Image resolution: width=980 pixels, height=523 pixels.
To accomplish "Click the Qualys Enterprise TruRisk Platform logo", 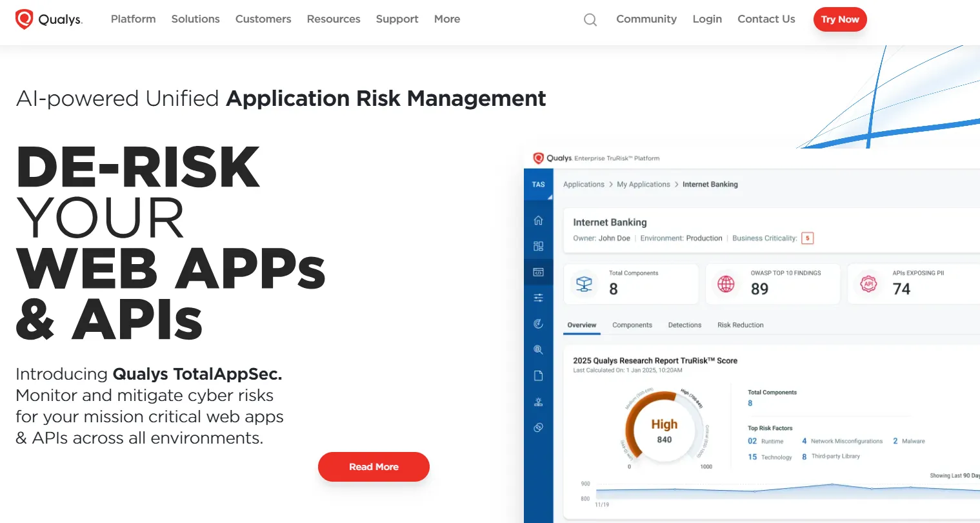I will pyautogui.click(x=596, y=158).
